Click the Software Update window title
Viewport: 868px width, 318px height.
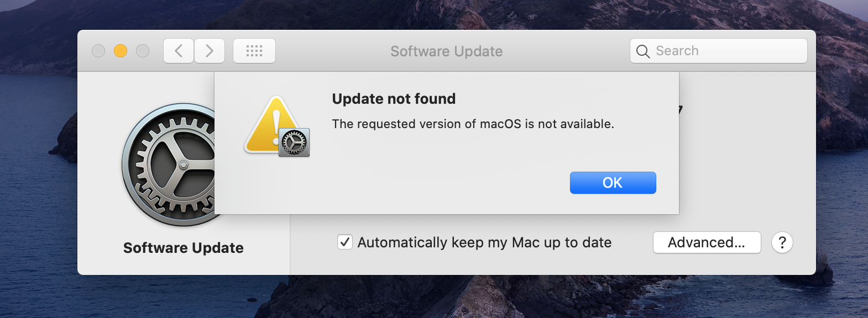point(446,51)
